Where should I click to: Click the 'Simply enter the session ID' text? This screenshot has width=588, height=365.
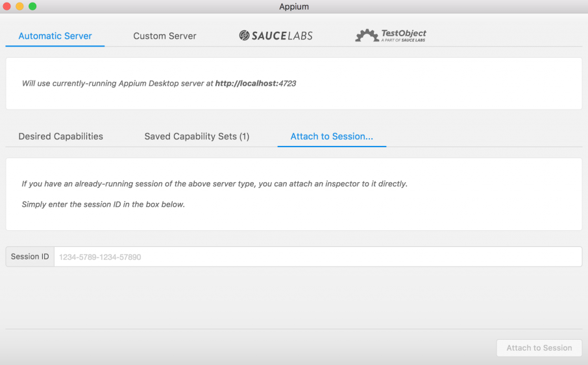[103, 204]
